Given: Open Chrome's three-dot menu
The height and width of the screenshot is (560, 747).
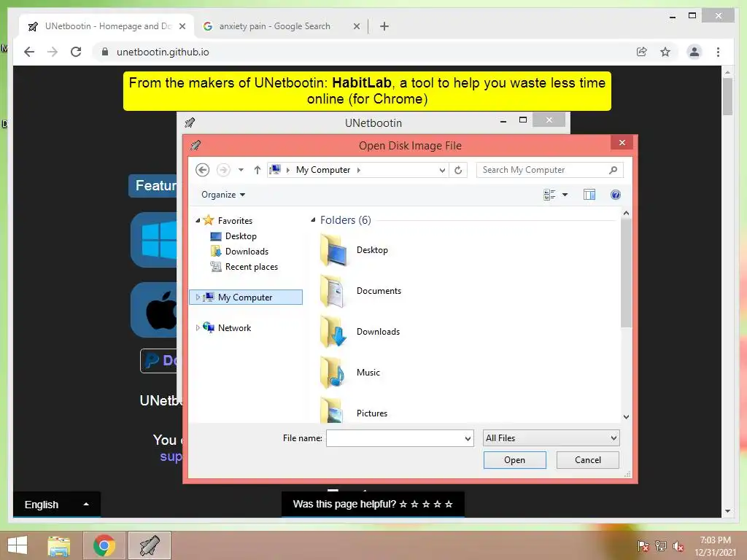Looking at the screenshot, I should [x=718, y=52].
